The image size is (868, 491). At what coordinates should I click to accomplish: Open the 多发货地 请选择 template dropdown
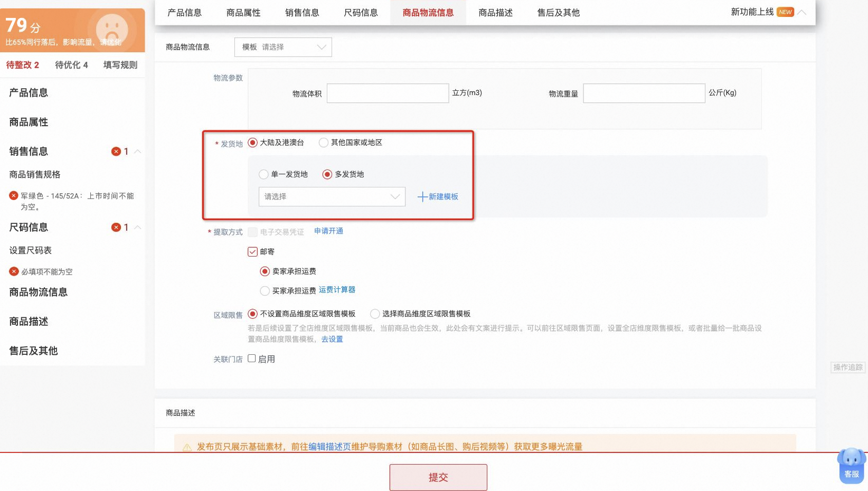pyautogui.click(x=332, y=196)
